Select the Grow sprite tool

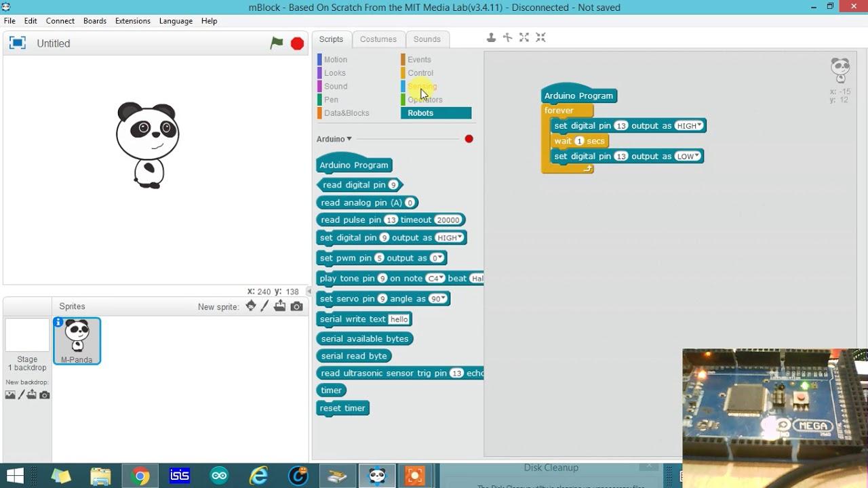click(x=524, y=38)
